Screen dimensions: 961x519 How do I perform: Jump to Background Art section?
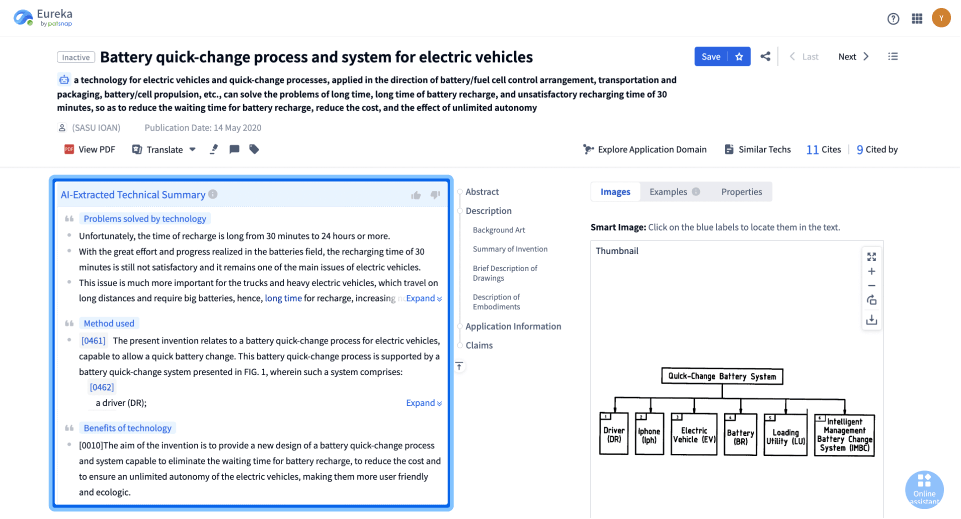(499, 230)
